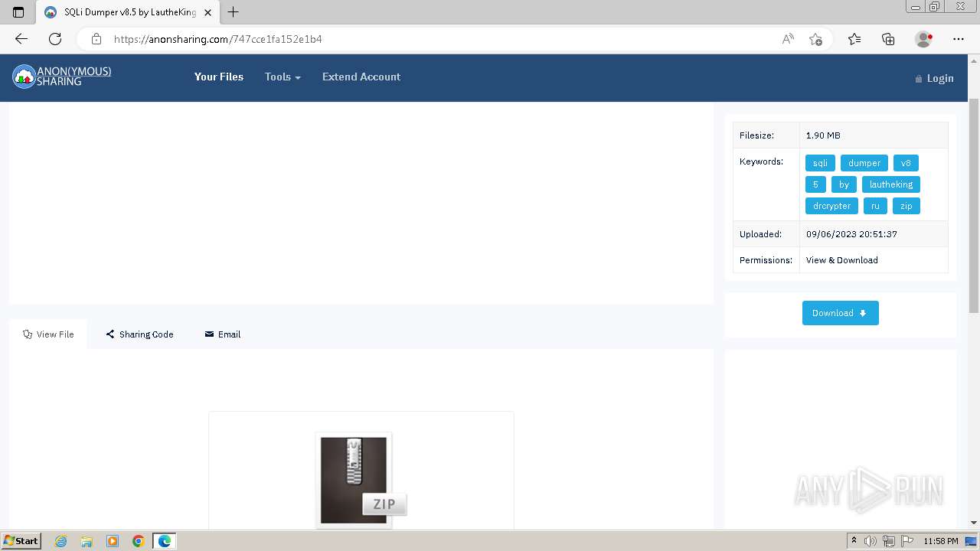The height and width of the screenshot is (551, 980).
Task: Open browser Collections icon
Action: pos(888,39)
